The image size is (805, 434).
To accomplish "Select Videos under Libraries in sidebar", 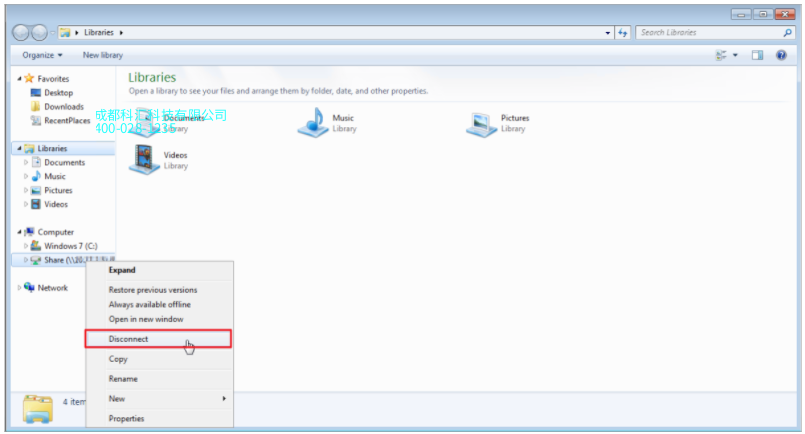I will (x=55, y=204).
